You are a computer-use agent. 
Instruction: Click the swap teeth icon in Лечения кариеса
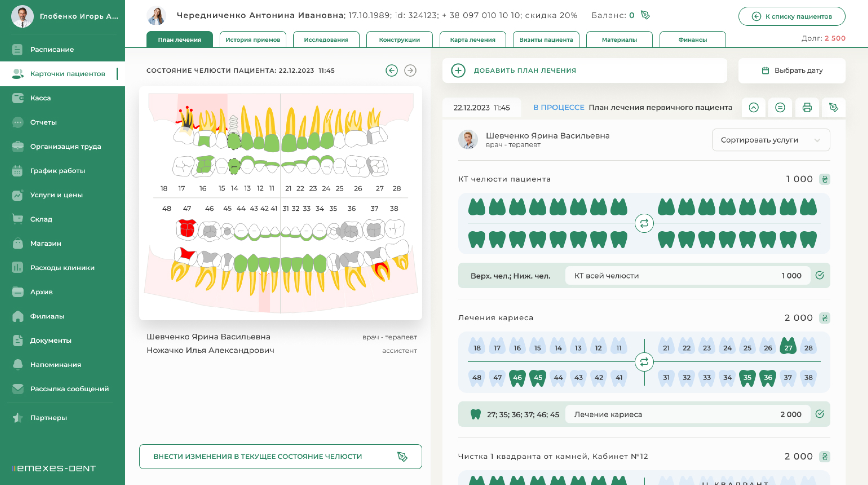coord(644,362)
